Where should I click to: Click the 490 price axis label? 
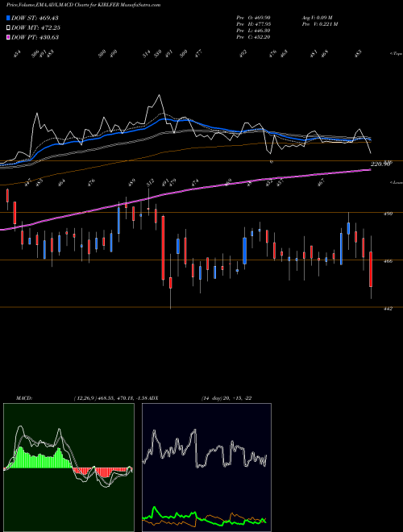(x=388, y=214)
